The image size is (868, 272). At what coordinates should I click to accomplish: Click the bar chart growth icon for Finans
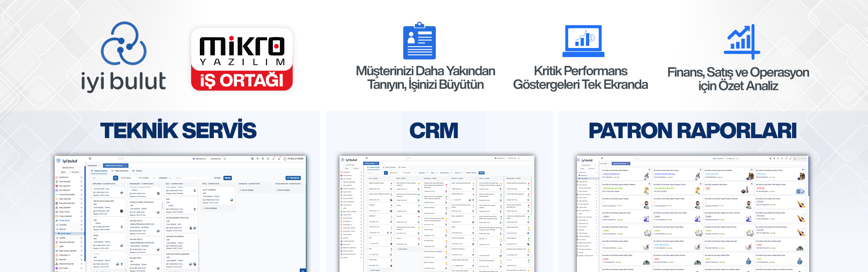[741, 41]
